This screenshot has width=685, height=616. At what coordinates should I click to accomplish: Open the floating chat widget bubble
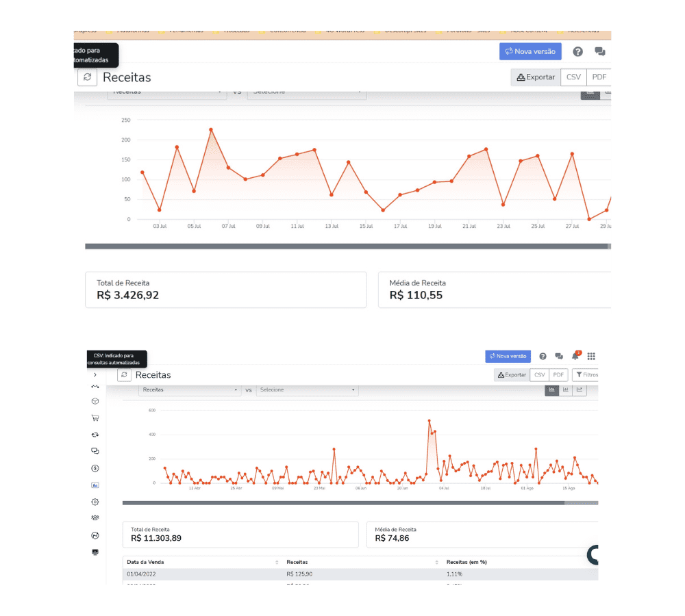tap(593, 554)
